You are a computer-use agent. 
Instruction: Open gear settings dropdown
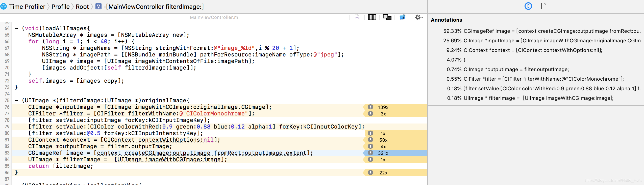[x=419, y=17]
